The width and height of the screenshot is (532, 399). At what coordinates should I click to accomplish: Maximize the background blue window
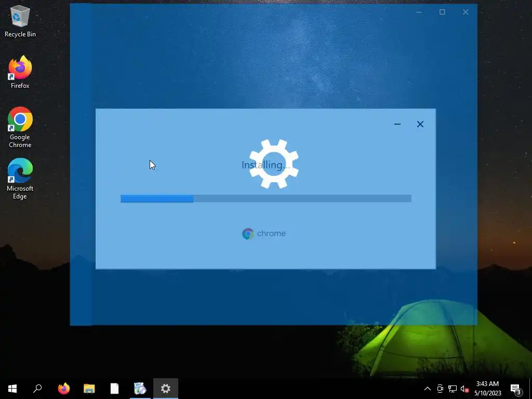(x=442, y=12)
